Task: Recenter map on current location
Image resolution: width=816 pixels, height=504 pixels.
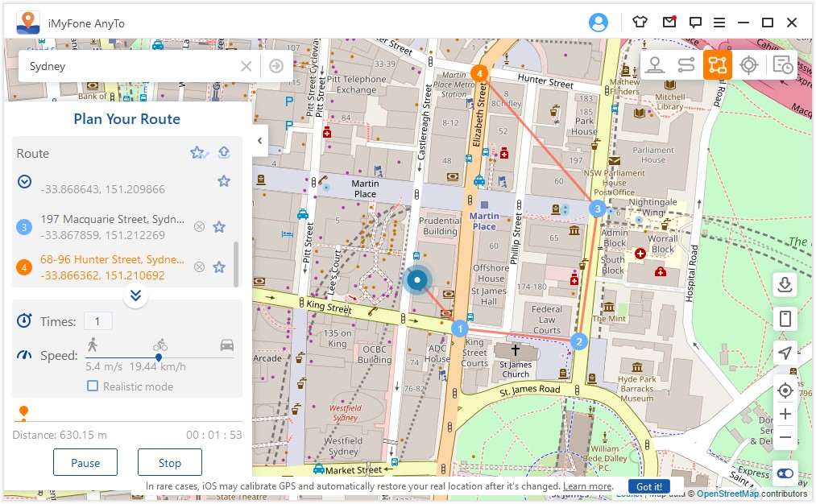Action: (x=785, y=390)
